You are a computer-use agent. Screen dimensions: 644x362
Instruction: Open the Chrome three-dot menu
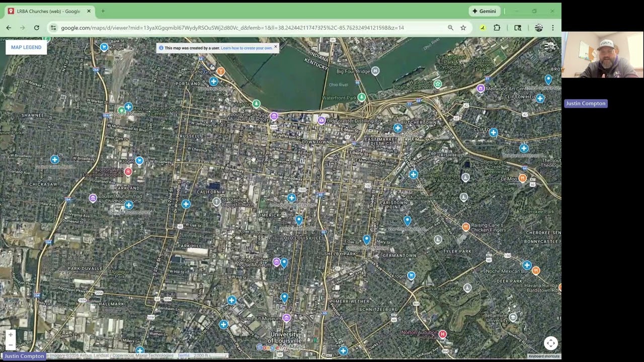coord(552,28)
